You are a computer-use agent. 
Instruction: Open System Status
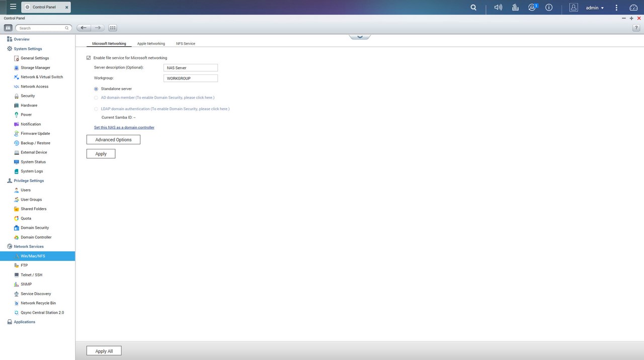(x=33, y=162)
